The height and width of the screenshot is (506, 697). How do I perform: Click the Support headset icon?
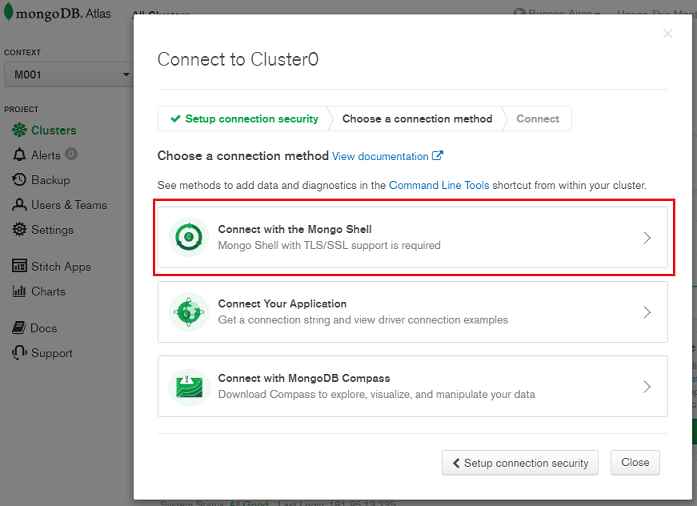coord(19,352)
